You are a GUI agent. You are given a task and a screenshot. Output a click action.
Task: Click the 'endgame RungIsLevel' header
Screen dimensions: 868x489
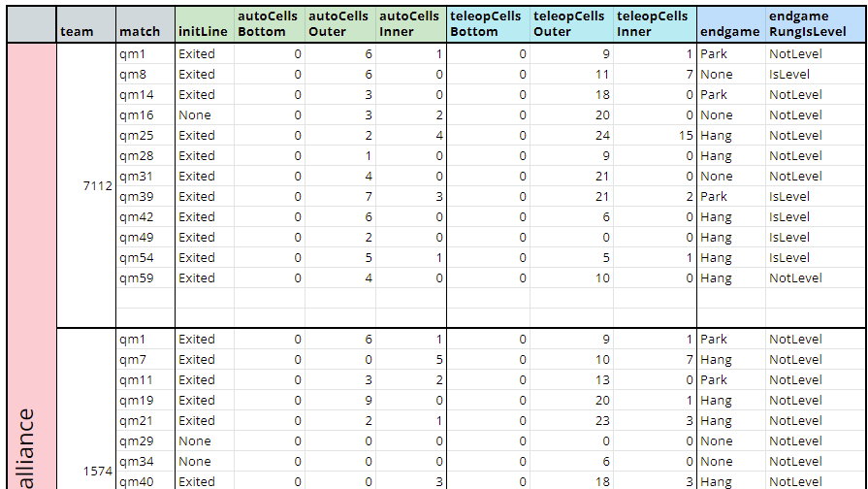click(x=816, y=25)
